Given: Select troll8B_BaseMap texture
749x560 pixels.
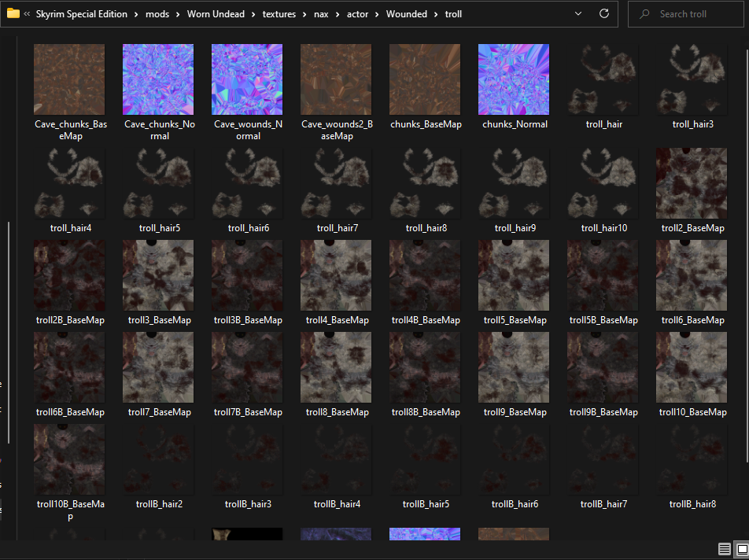Looking at the screenshot, I should (425, 374).
